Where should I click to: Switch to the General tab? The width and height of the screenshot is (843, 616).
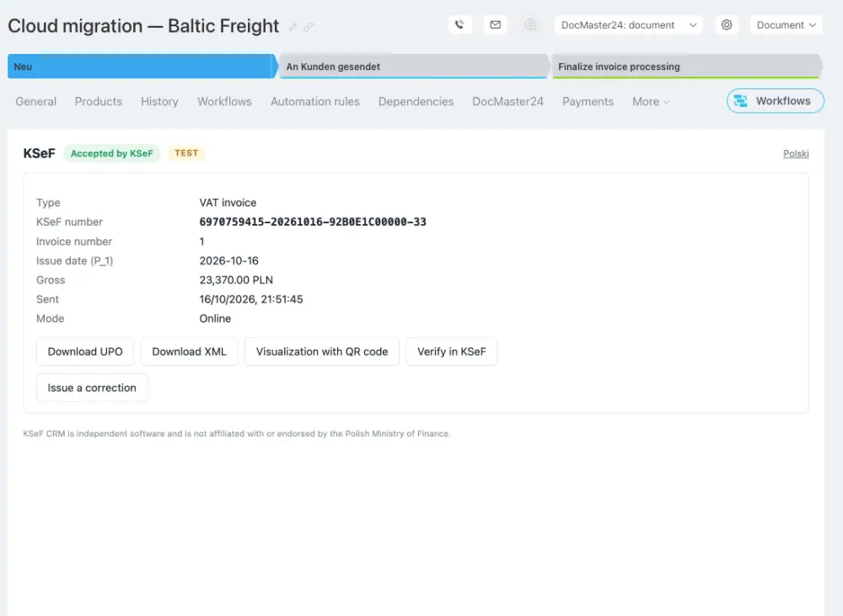tap(36, 102)
